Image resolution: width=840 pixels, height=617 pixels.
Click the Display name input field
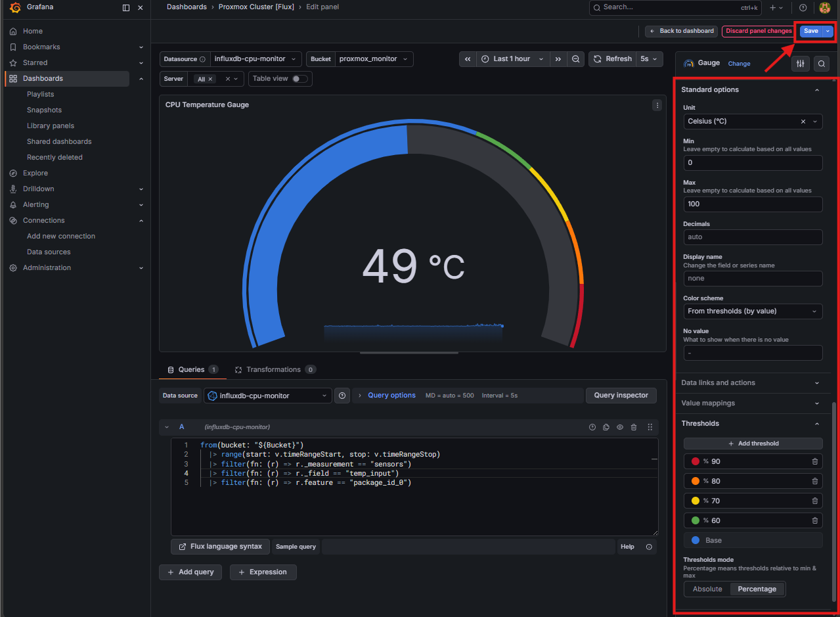pyautogui.click(x=753, y=279)
